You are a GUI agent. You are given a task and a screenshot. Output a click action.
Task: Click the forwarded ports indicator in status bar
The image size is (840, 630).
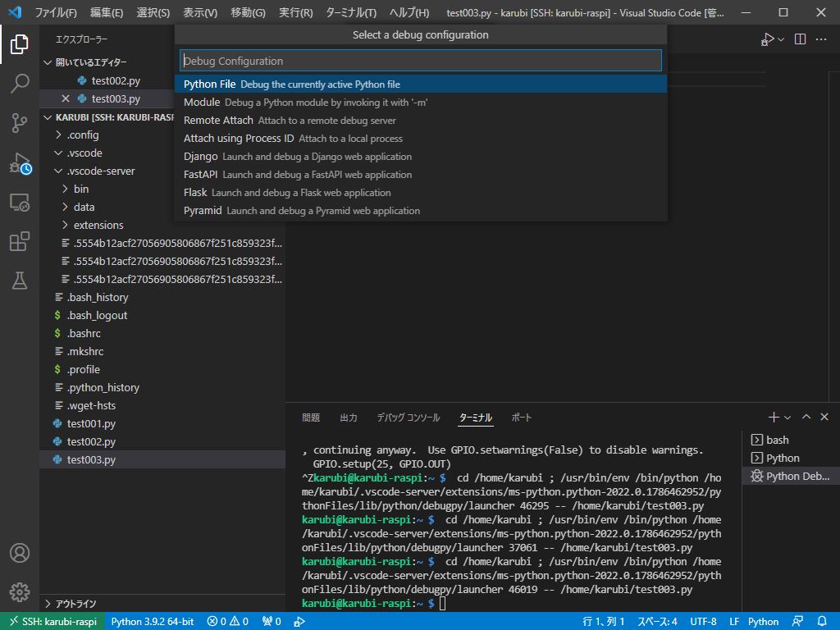[272, 622]
